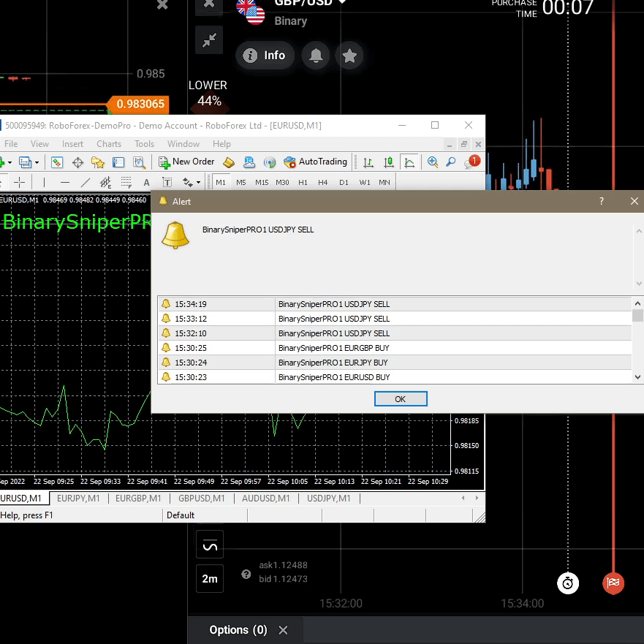The width and height of the screenshot is (644, 644).
Task: Select the D1 timeframe
Action: tap(344, 182)
